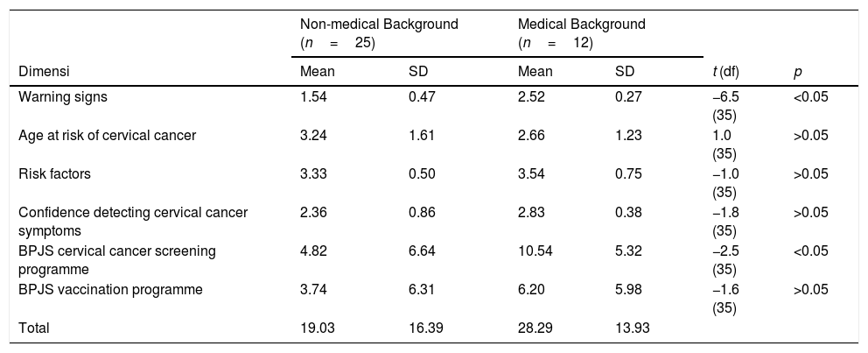This screenshot has height=353, width=868.
Task: Click the 'Age at risk of cervical cancer' label
Action: (108, 135)
